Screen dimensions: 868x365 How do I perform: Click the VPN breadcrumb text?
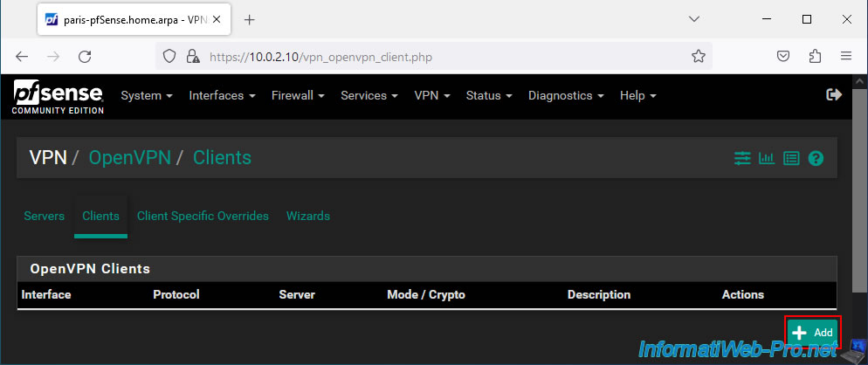48,158
